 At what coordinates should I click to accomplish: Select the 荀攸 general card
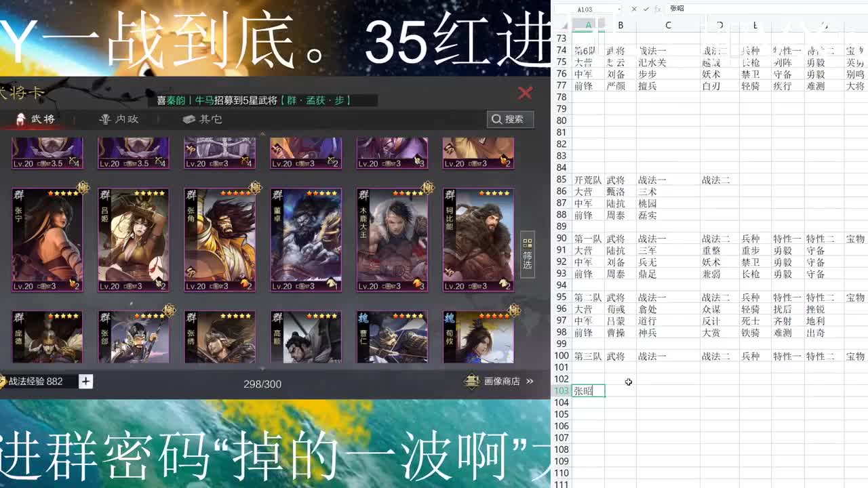(478, 338)
